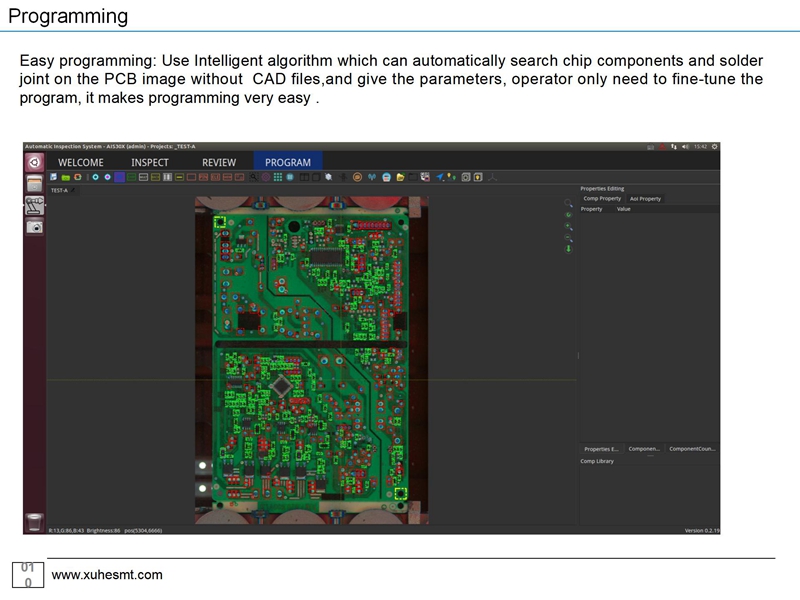Switch to the Properties E... bottom tab
800x600 pixels.
pyautogui.click(x=601, y=449)
